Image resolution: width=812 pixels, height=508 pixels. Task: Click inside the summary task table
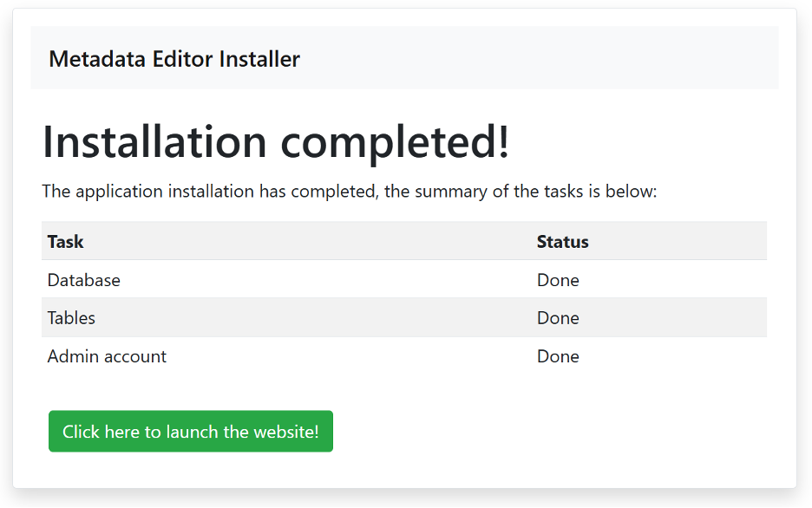[x=403, y=298]
